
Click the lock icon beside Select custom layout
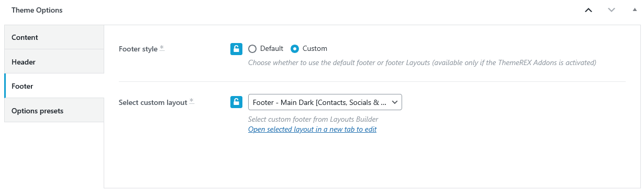236,102
